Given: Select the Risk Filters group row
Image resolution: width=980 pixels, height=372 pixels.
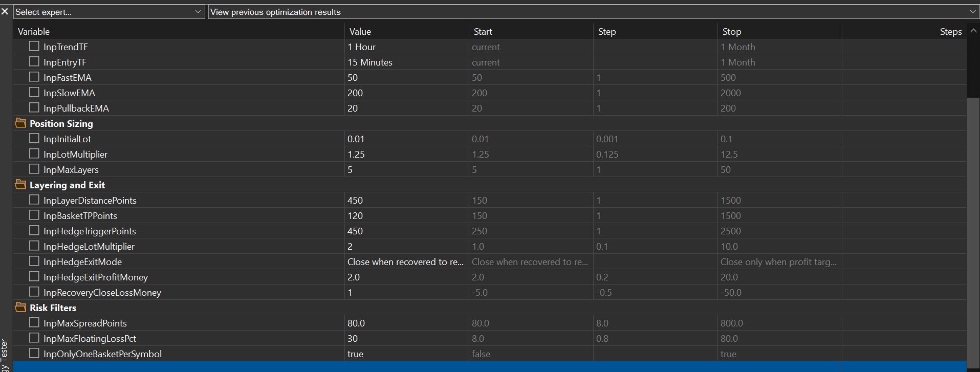Looking at the screenshot, I should pyautogui.click(x=490, y=308).
